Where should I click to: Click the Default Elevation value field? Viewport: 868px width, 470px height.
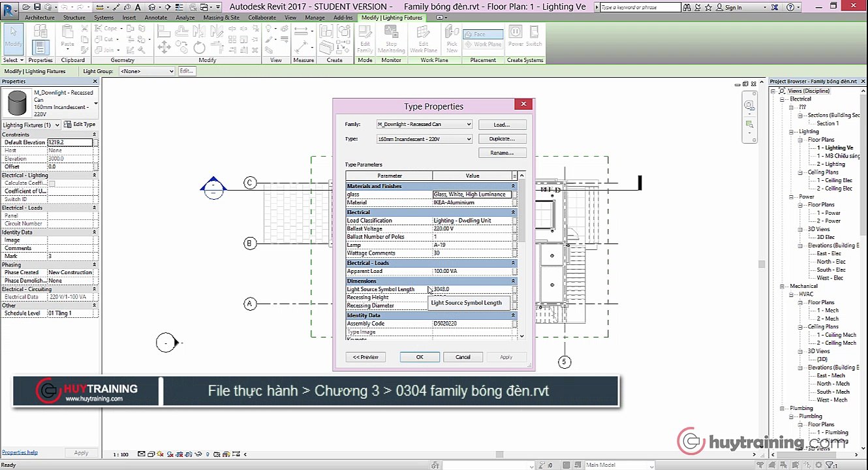tap(70, 142)
